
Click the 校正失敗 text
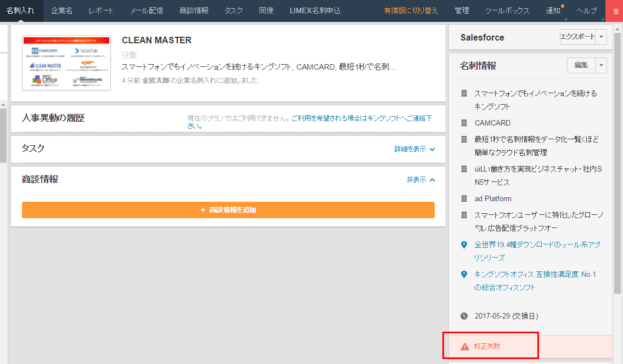click(487, 346)
